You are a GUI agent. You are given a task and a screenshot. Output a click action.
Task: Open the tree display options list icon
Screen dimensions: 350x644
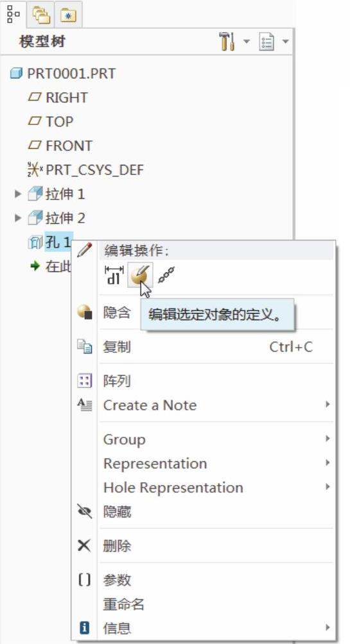click(267, 42)
